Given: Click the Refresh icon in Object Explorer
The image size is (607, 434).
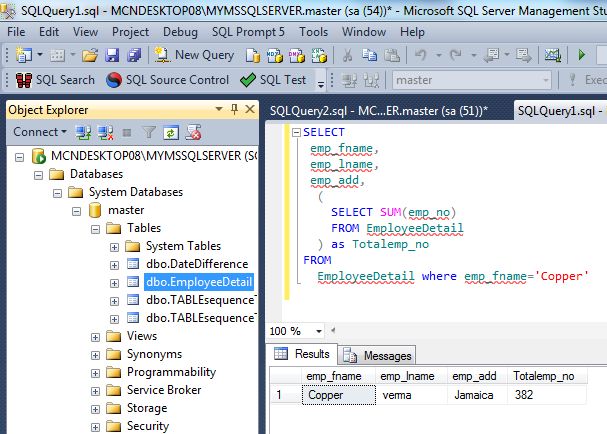Looking at the screenshot, I should [171, 133].
